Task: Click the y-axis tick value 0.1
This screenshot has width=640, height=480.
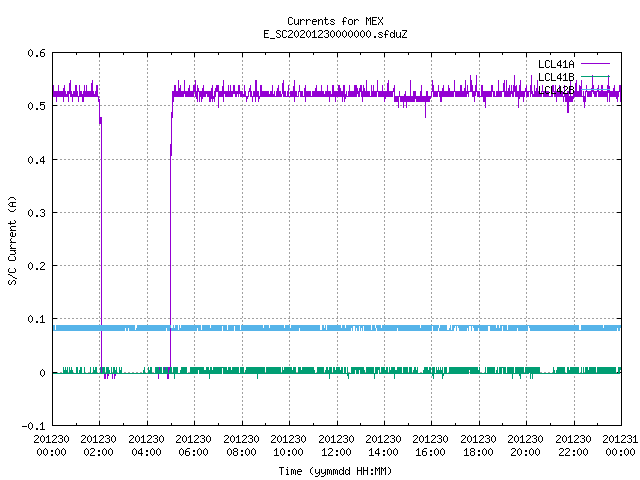Action: 36,319
